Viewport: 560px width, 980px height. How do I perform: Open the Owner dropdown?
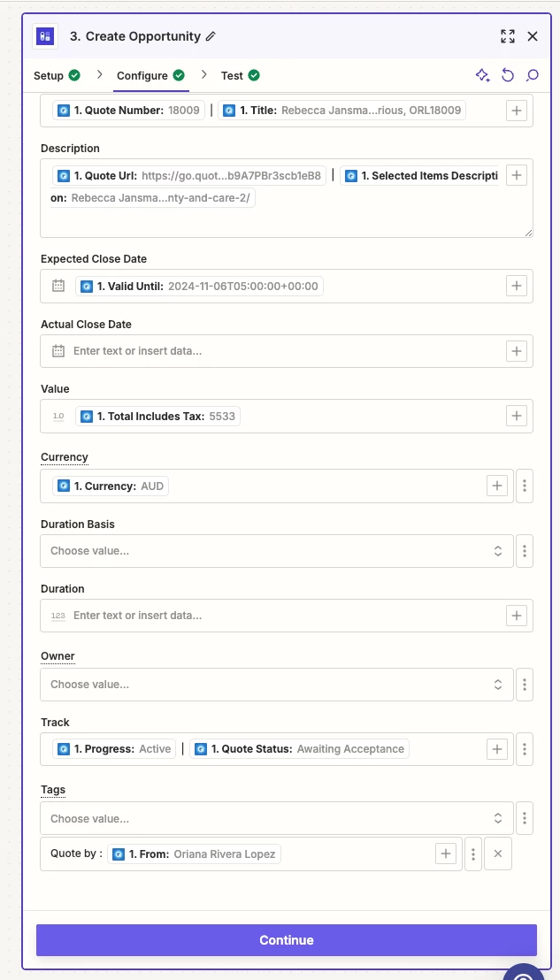pos(277,685)
